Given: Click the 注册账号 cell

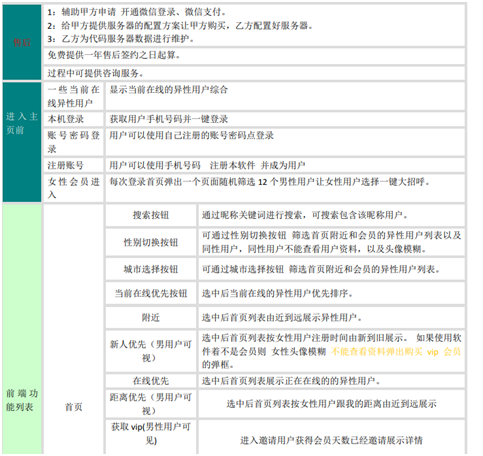Looking at the screenshot, I should coord(74,165).
